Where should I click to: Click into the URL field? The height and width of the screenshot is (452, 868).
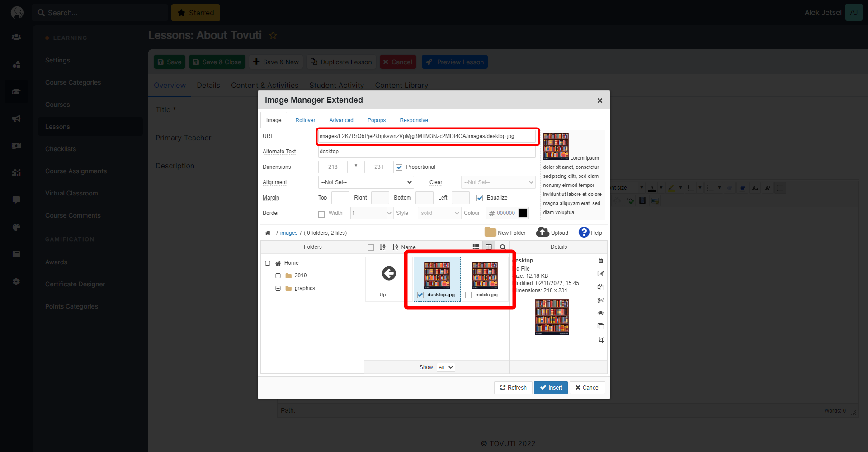[427, 136]
